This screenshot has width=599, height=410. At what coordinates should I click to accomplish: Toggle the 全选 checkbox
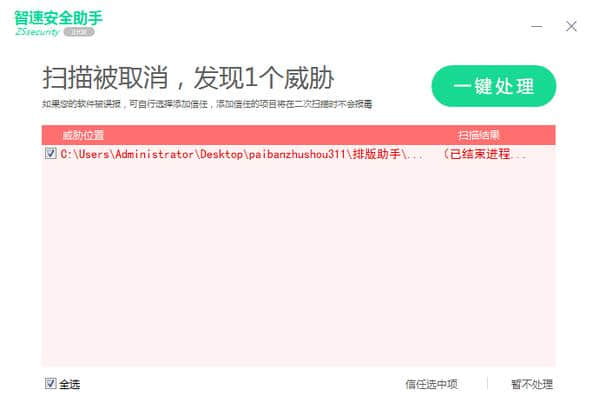(x=51, y=383)
